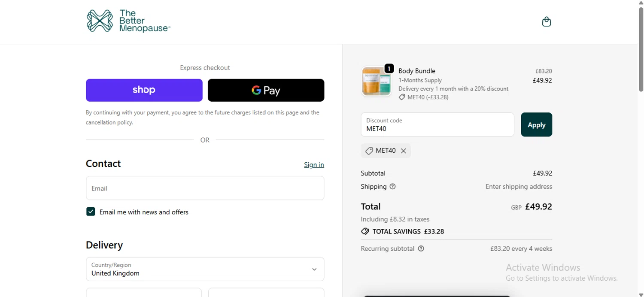Click 'Enter shipping address' text
This screenshot has width=644, height=297.
pos(519,186)
